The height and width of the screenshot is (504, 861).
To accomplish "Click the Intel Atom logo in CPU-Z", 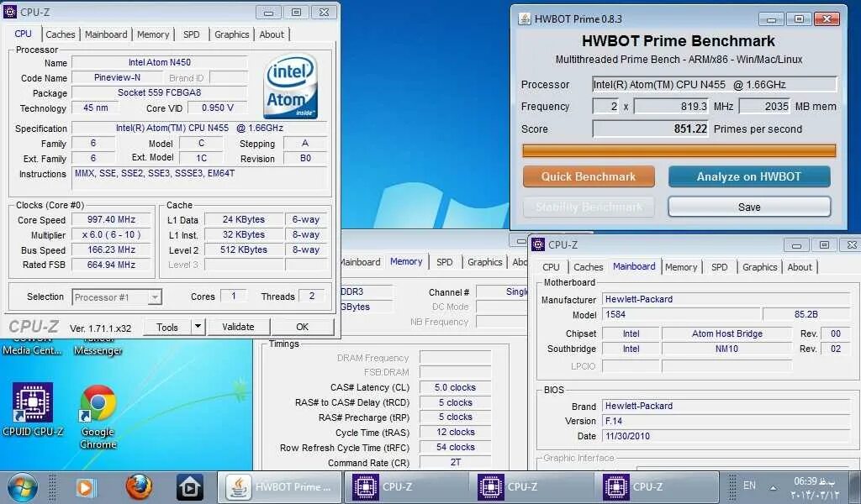I will click(x=290, y=87).
